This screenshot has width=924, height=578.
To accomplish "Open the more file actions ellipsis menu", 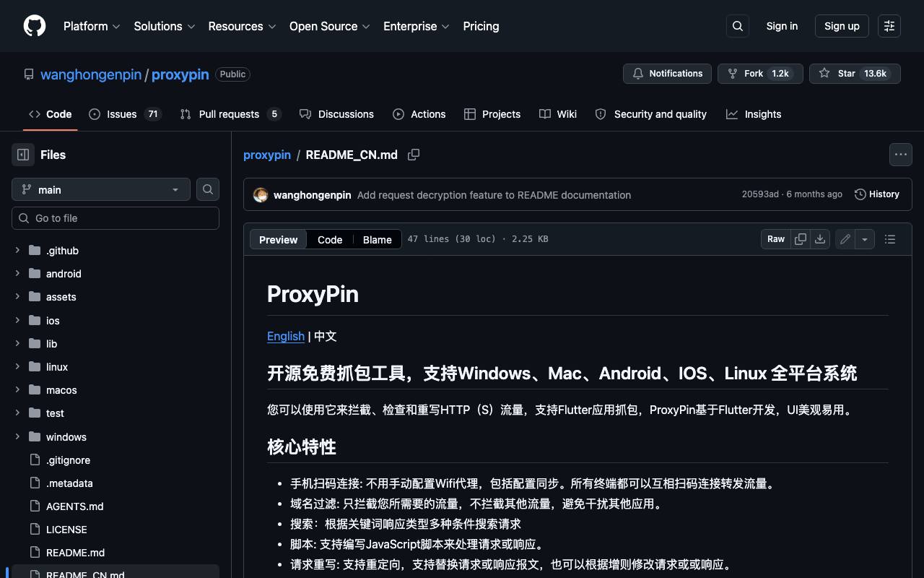I will 901,155.
